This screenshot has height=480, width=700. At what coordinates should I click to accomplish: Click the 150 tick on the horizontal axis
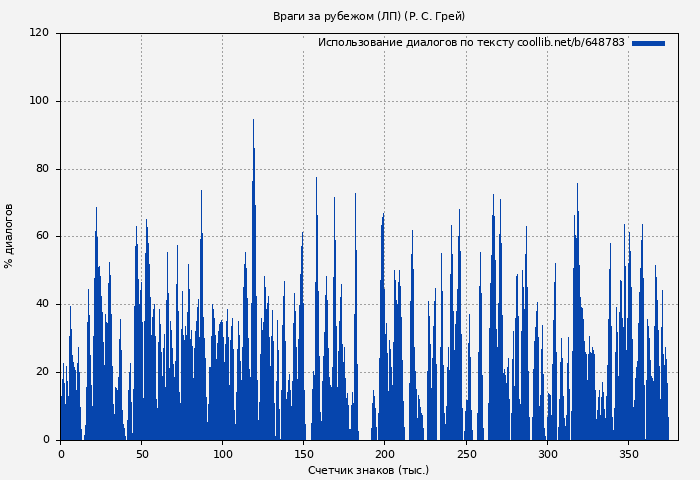coord(304,454)
